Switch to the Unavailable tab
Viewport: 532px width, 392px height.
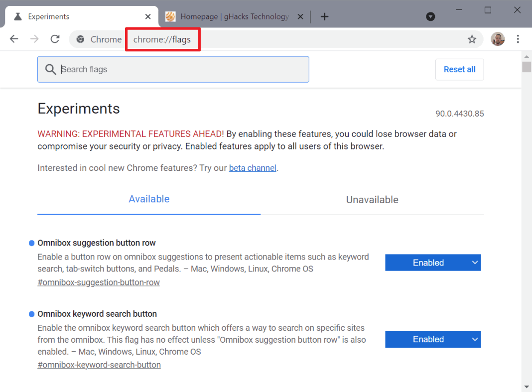(372, 199)
